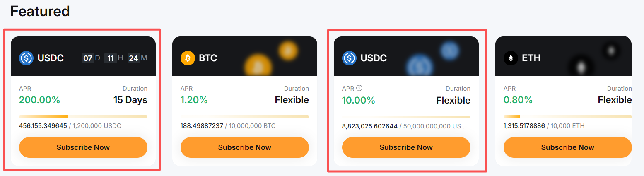This screenshot has width=644, height=176.
Task: Click the Featured section heading
Action: 40,11
